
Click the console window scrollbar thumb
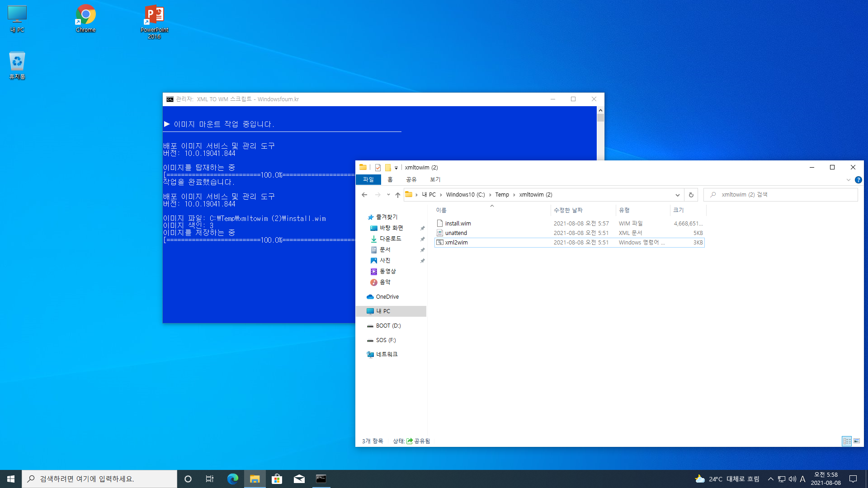point(600,117)
